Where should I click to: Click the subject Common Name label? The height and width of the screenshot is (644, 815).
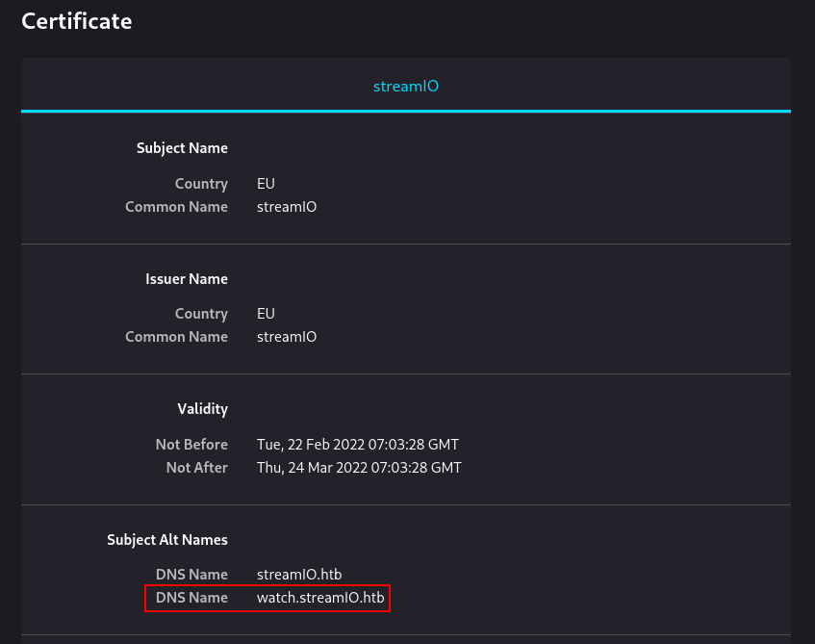coord(176,207)
